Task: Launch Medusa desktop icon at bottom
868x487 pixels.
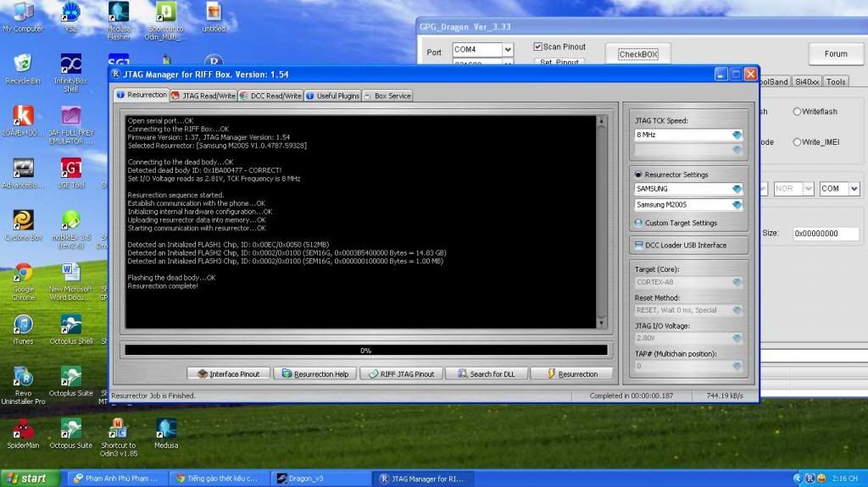Action: (x=166, y=434)
